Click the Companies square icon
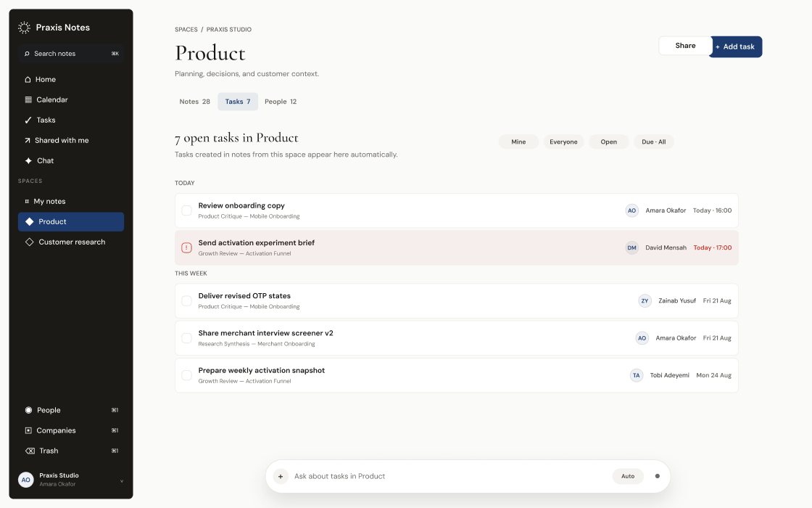This screenshot has width=812, height=508. pyautogui.click(x=28, y=430)
